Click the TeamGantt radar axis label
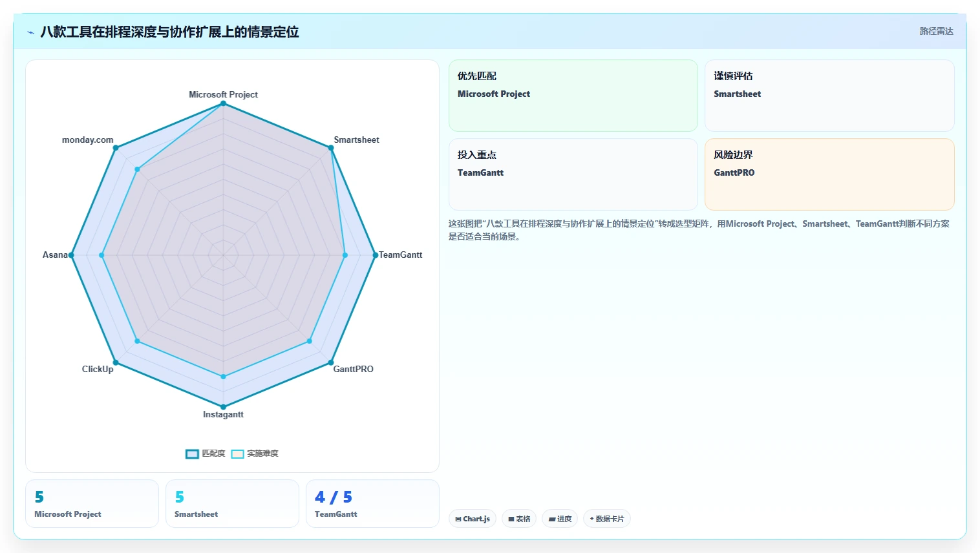Screen dimensions: 980x553 [400, 255]
